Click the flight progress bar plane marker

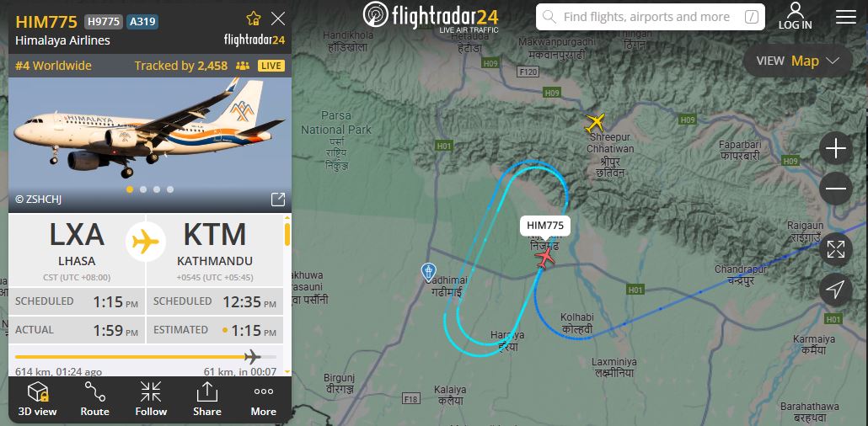(252, 356)
